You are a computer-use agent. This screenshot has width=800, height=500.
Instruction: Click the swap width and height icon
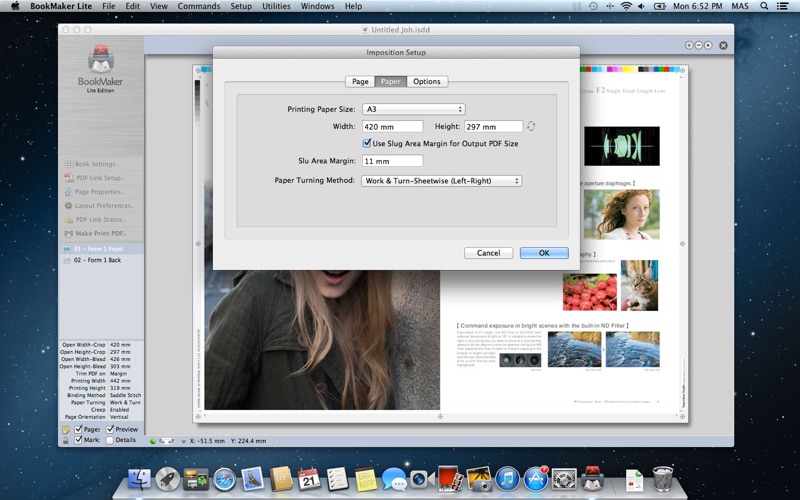pyautogui.click(x=531, y=126)
